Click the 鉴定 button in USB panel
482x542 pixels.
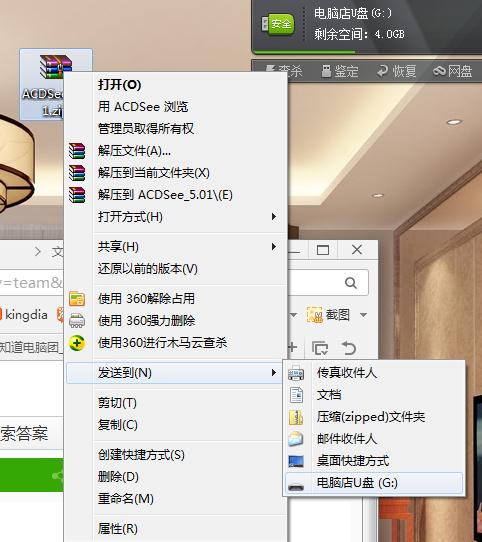pyautogui.click(x=340, y=72)
